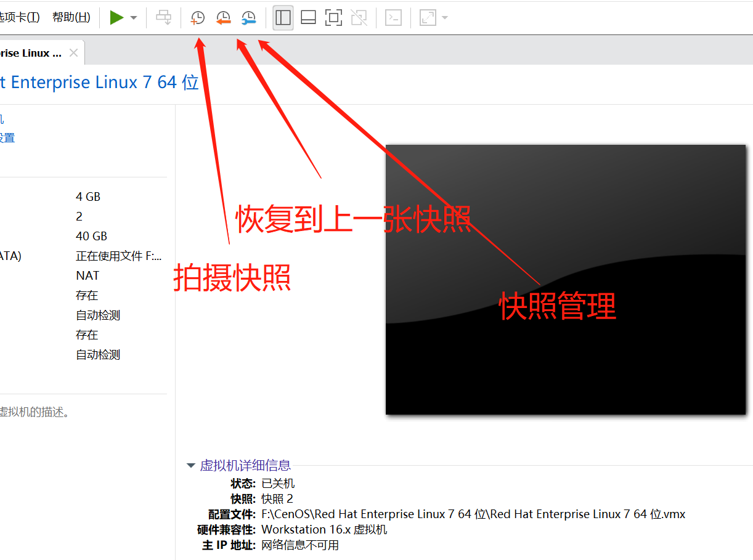The height and width of the screenshot is (560, 753).
Task: Click the second 自动检测 device value
Action: click(98, 354)
